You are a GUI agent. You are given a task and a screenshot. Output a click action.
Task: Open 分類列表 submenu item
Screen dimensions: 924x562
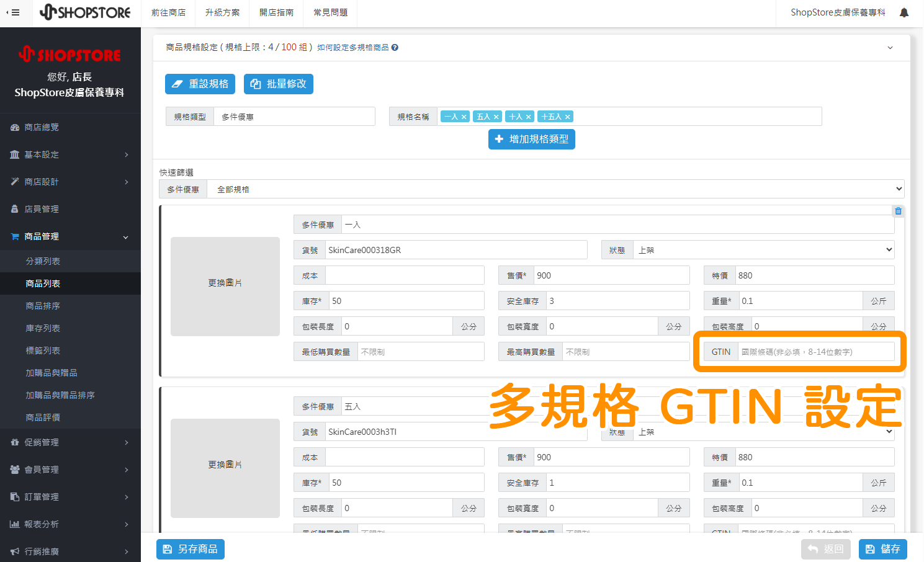[x=70, y=261]
